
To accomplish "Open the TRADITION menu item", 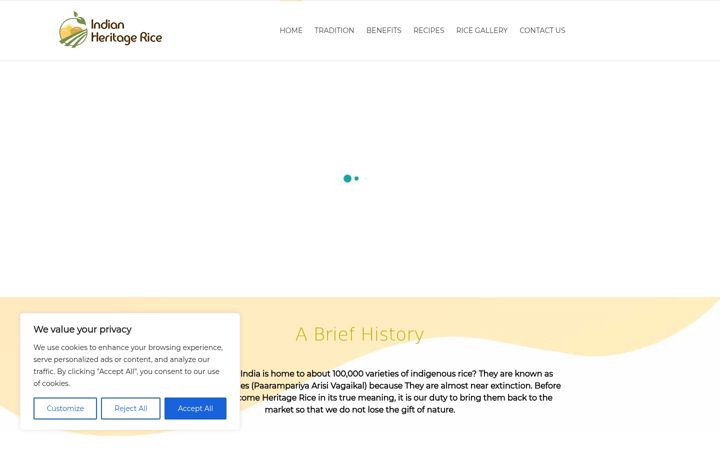I will pos(334,30).
